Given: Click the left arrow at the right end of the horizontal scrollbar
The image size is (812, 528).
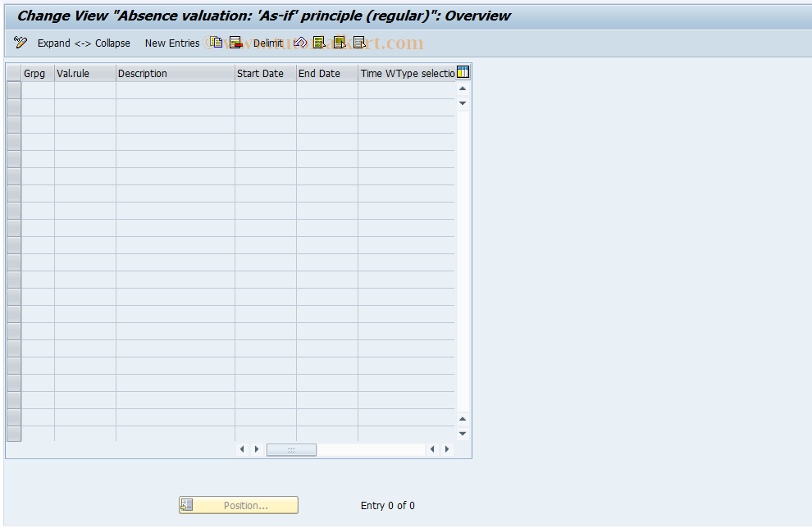Looking at the screenshot, I should point(432,449).
